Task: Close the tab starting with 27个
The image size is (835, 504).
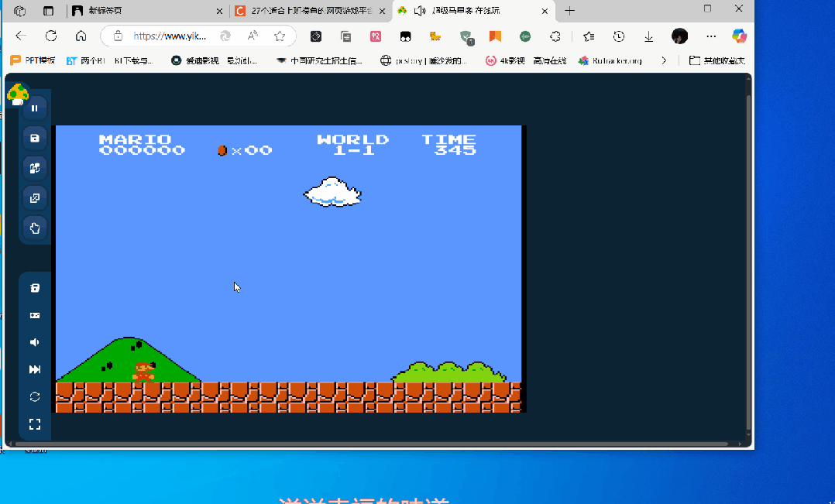Action: [382, 11]
